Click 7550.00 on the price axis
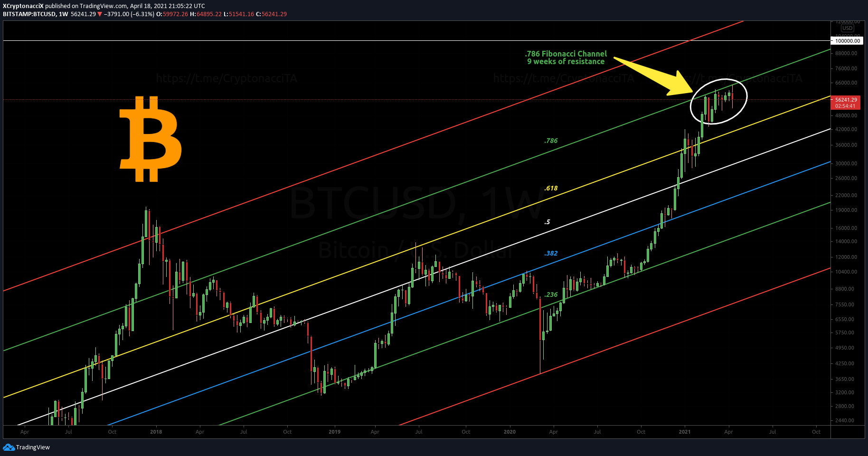Screen dimensions: 868x456 click(x=845, y=304)
